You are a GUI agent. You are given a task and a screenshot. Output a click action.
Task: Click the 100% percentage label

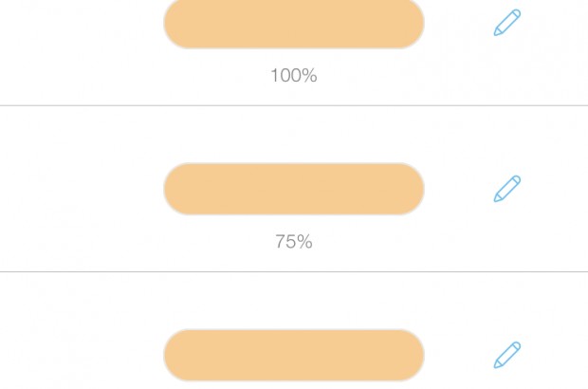(x=293, y=76)
